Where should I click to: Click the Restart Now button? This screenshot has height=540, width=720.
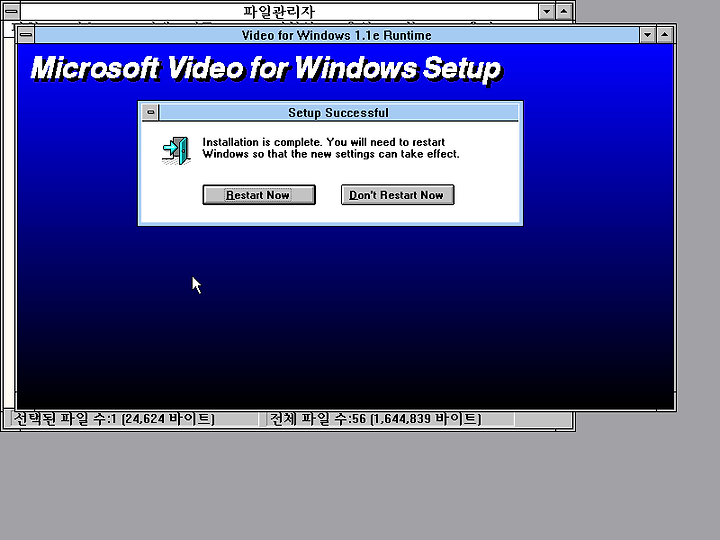(259, 195)
